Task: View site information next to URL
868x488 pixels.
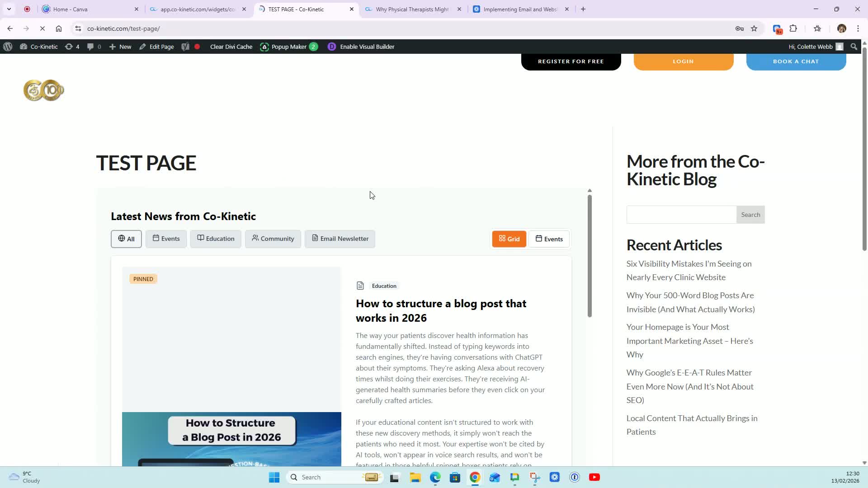Action: pos(78,28)
